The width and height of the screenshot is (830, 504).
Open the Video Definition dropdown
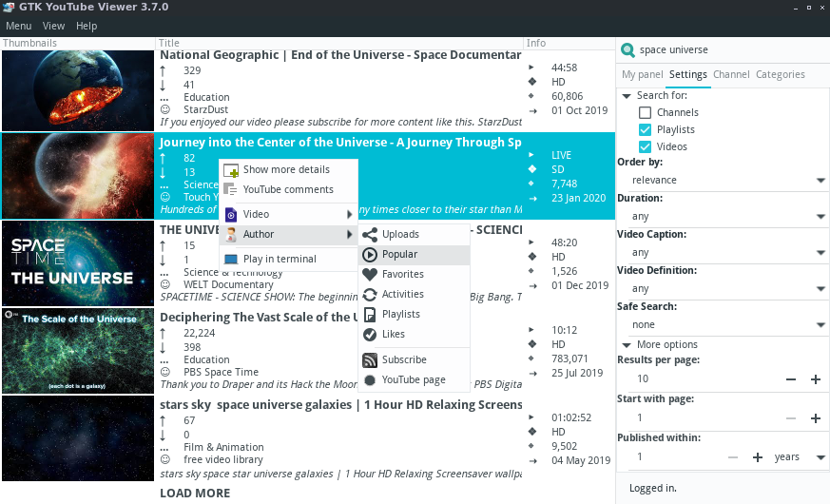tap(728, 289)
